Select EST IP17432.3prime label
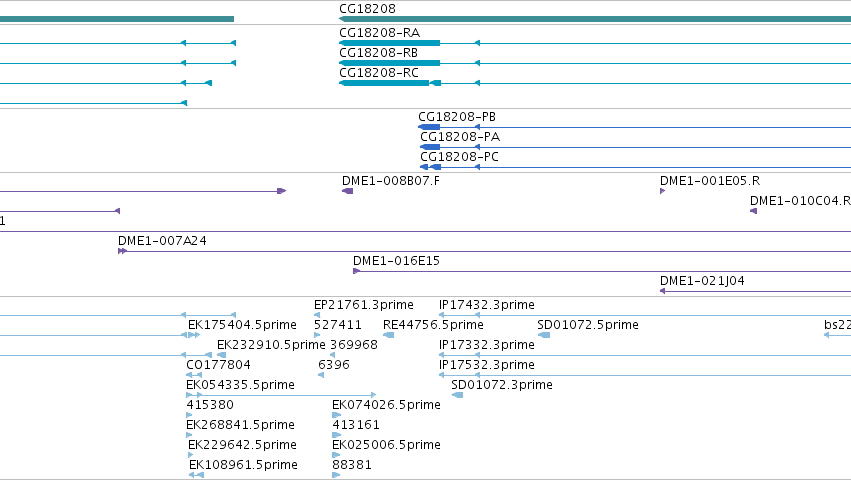 (x=487, y=305)
